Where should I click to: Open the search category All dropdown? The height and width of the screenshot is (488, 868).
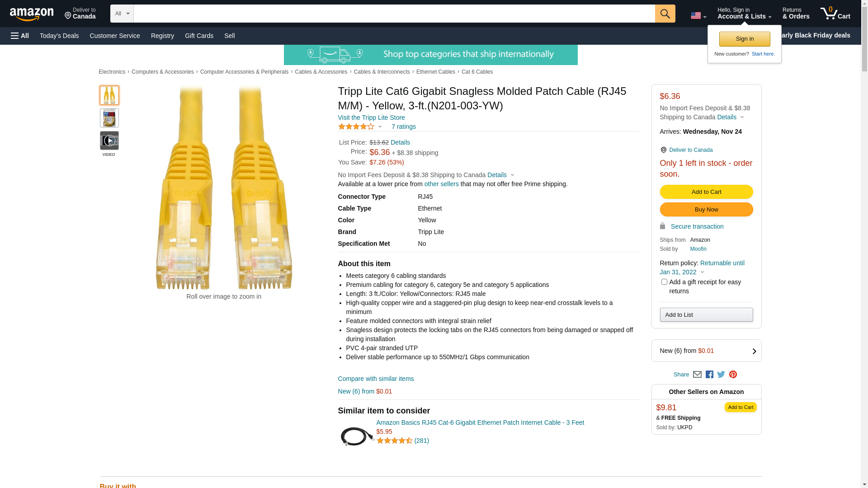(x=122, y=14)
